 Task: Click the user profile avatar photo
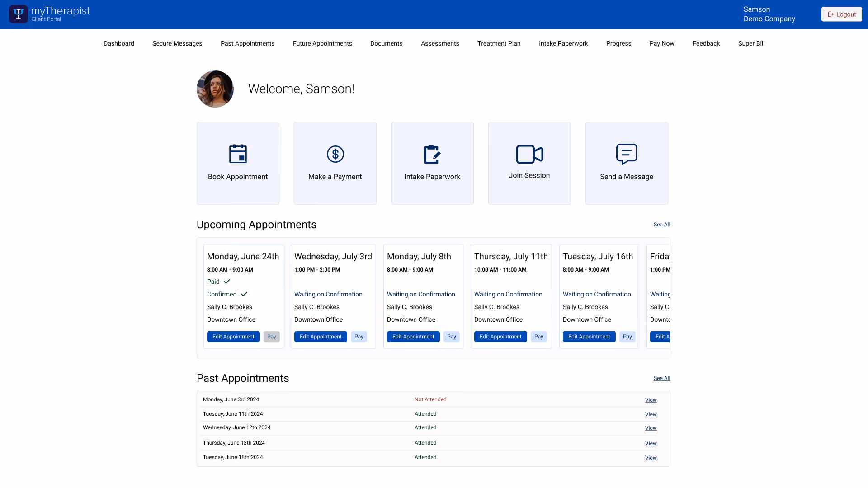pyautogui.click(x=215, y=89)
